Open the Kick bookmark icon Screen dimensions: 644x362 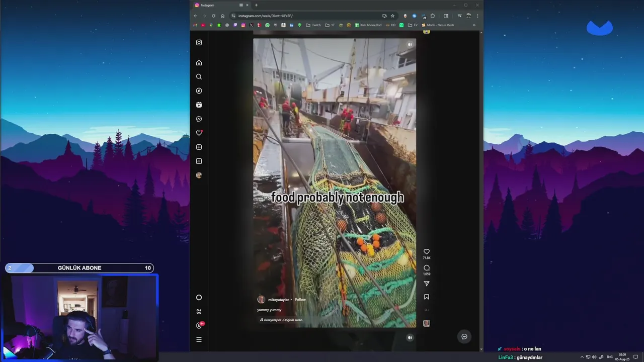[x=219, y=25]
